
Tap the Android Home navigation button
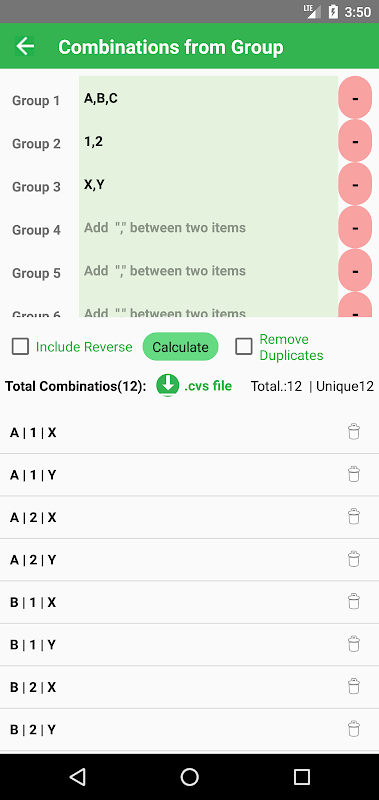pos(189,777)
